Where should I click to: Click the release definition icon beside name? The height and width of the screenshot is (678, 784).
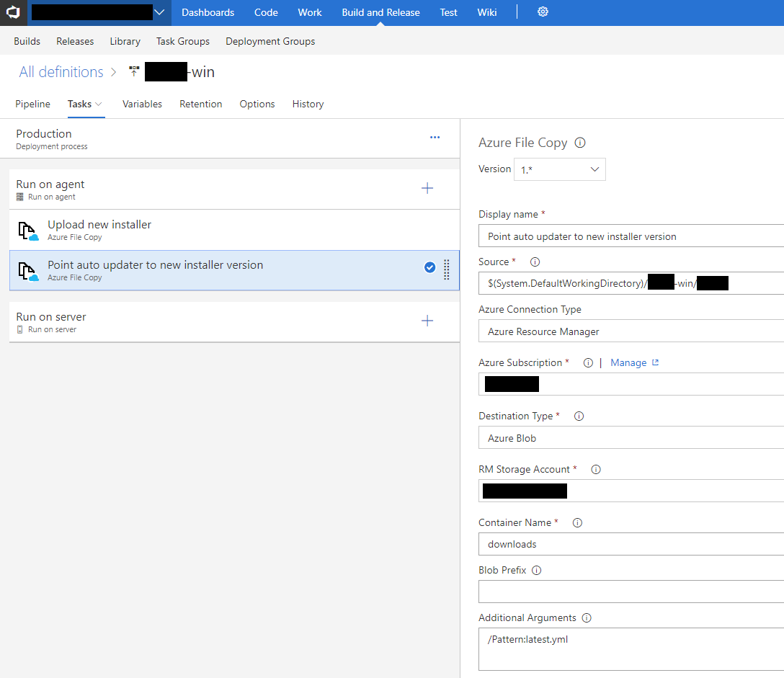(x=134, y=71)
